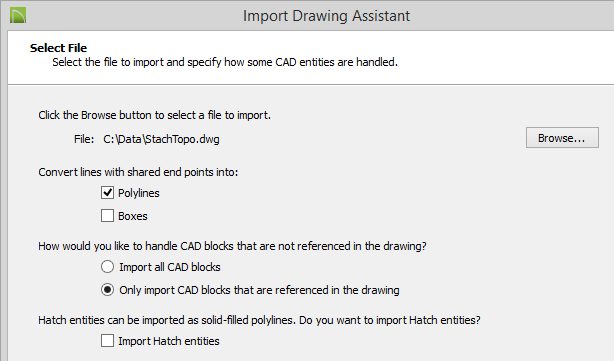Click the Import all CAD blocks label

pos(170,267)
